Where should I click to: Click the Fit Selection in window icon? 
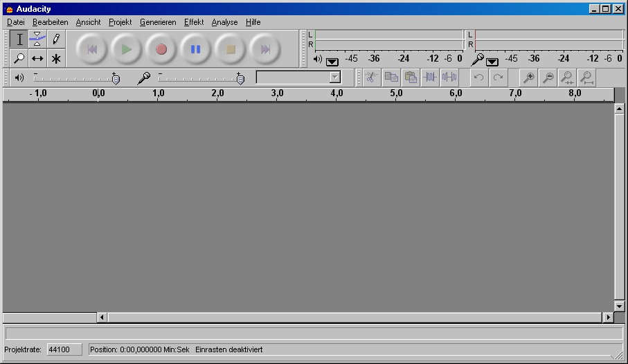coord(567,78)
